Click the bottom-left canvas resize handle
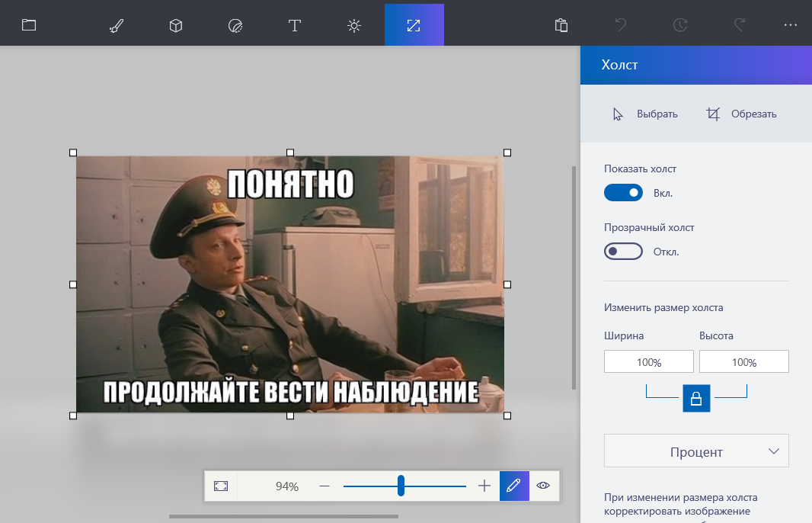This screenshot has width=812, height=523. click(73, 416)
